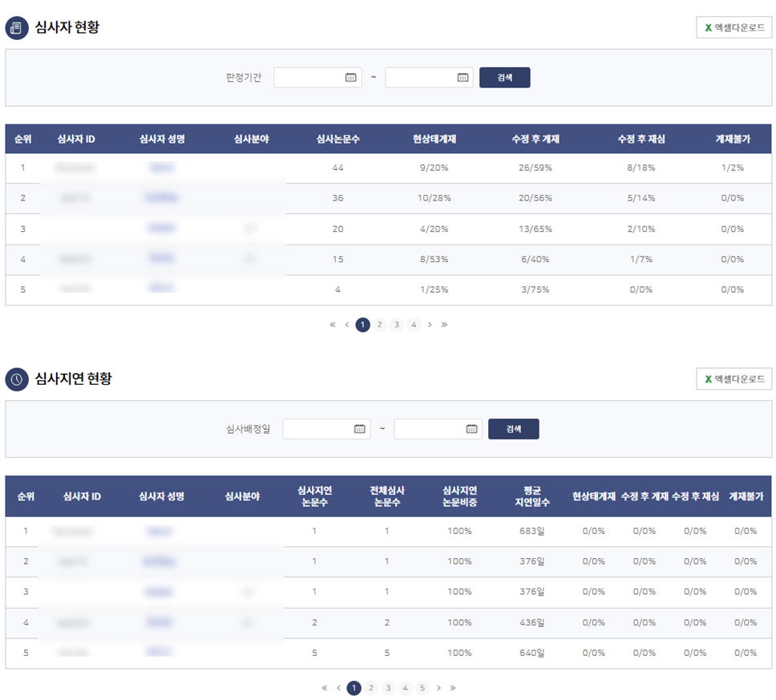Click 검색 button in 심사자 현황 section

point(504,78)
